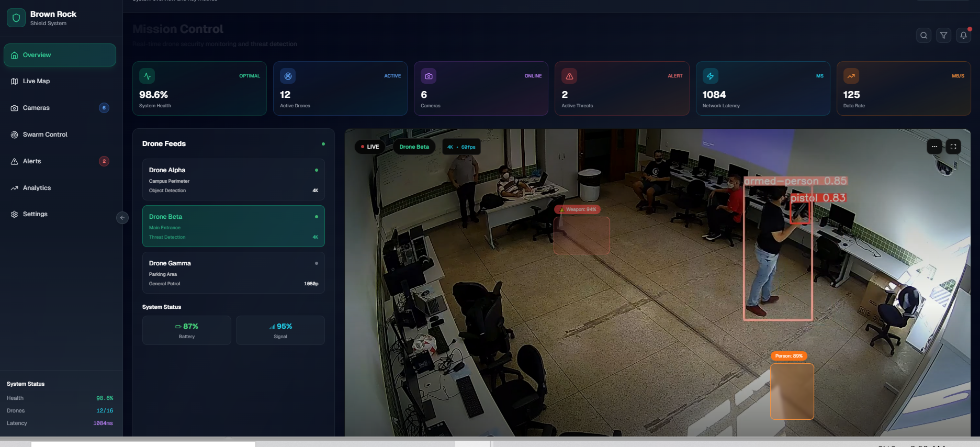This screenshot has height=447, width=980.
Task: Click the System Health pulse icon
Action: (147, 76)
